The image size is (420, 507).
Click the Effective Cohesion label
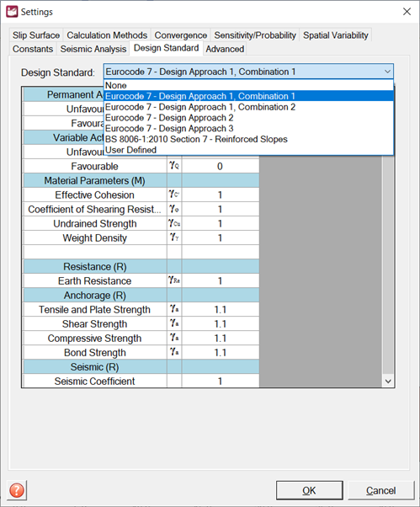(x=94, y=195)
